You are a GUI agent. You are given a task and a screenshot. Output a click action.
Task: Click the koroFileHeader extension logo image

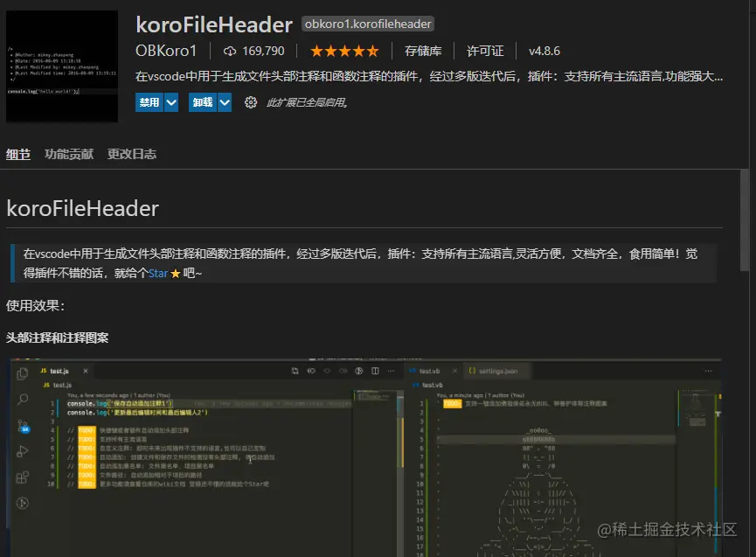tap(62, 66)
